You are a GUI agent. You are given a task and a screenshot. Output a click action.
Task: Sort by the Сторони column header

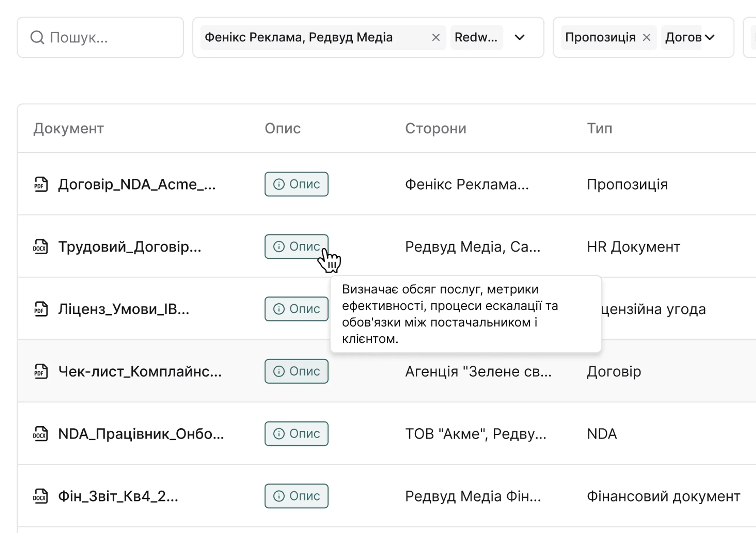point(435,128)
